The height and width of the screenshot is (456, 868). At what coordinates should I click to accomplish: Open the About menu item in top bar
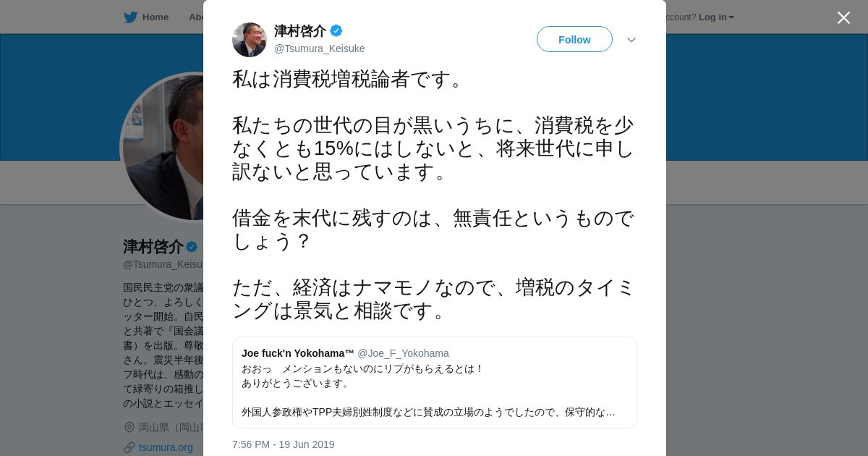196,17
